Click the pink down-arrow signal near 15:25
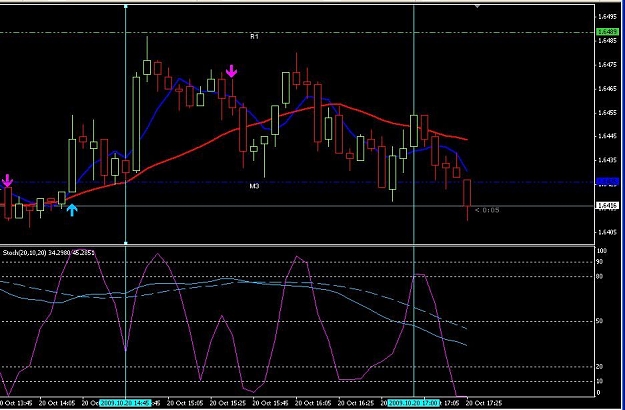This screenshot has height=410, width=625. (x=231, y=71)
